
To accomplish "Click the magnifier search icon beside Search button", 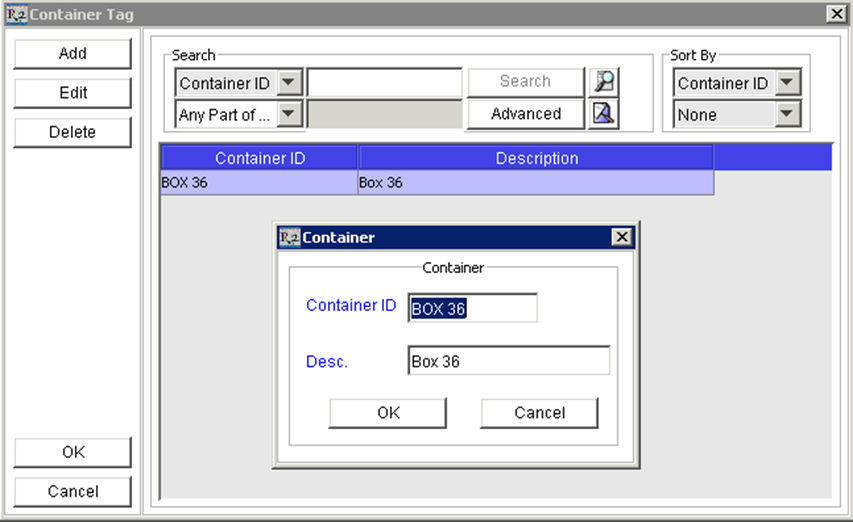I will point(603,82).
